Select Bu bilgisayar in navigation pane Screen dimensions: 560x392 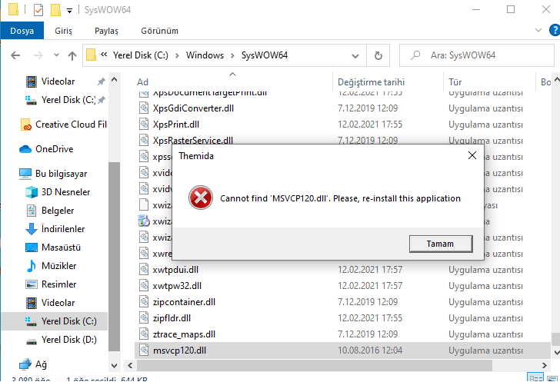[53, 174]
